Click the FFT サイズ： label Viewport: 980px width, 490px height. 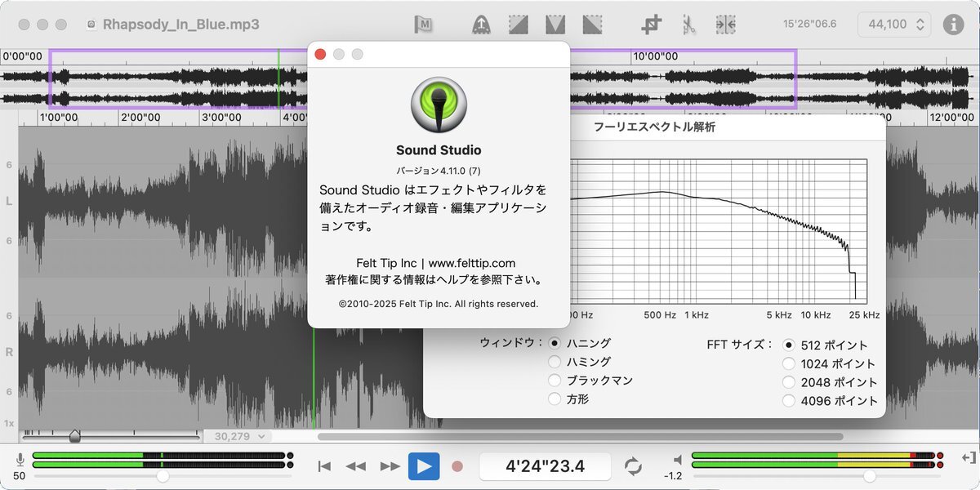pyautogui.click(x=740, y=345)
